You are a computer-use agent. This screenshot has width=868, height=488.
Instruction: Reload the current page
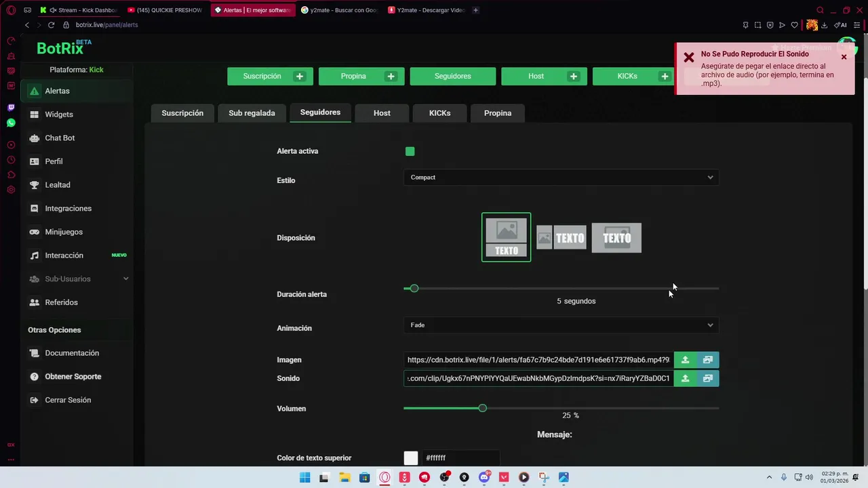click(51, 25)
